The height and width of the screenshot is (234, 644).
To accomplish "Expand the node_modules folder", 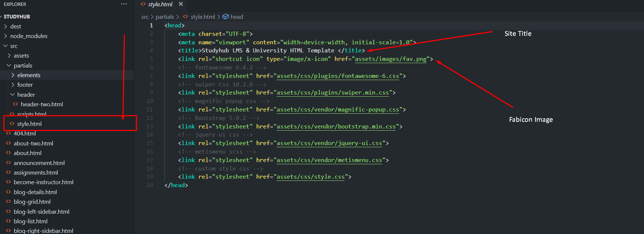I will pos(29,36).
